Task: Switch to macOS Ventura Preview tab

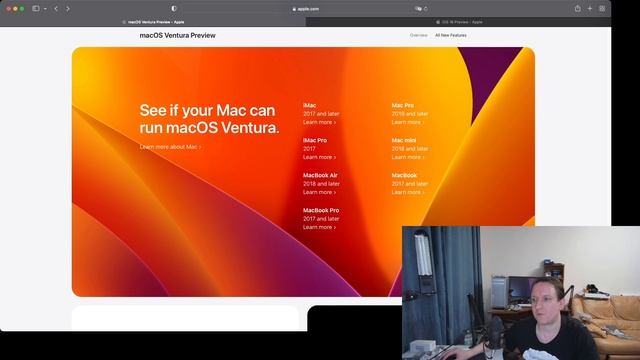Action: [153, 22]
